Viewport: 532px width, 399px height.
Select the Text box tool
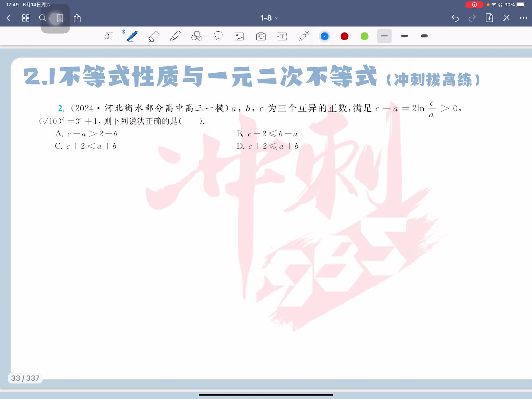[x=282, y=36]
